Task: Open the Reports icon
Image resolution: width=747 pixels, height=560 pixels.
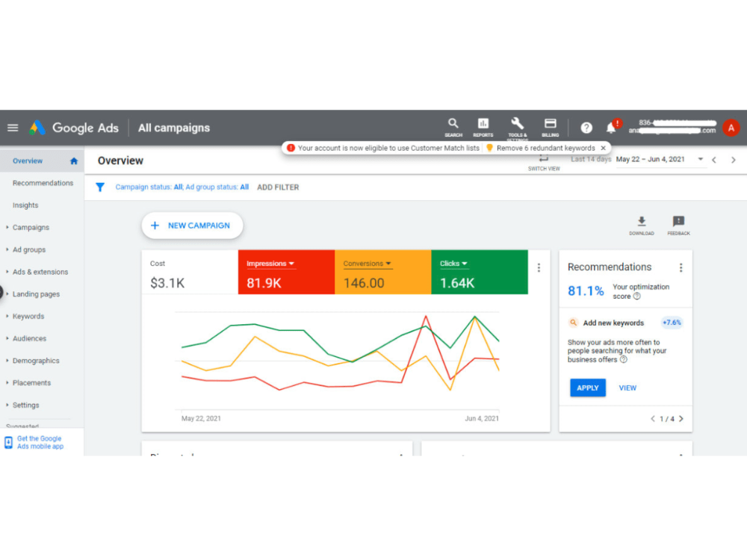Action: click(x=483, y=127)
